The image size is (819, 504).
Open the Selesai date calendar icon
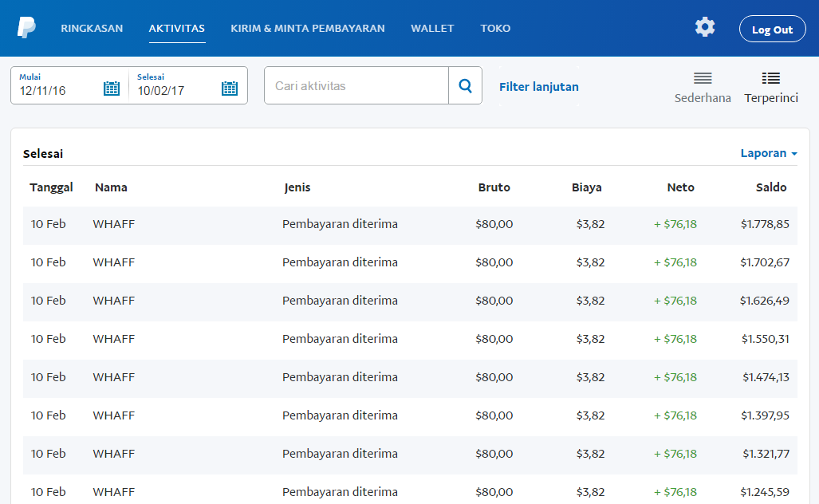pos(230,89)
